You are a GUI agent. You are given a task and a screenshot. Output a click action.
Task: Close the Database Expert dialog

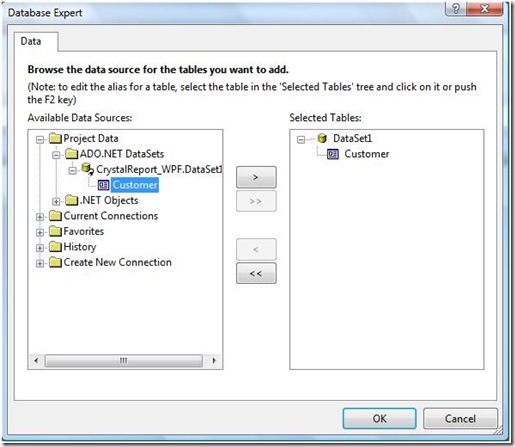pos(485,9)
